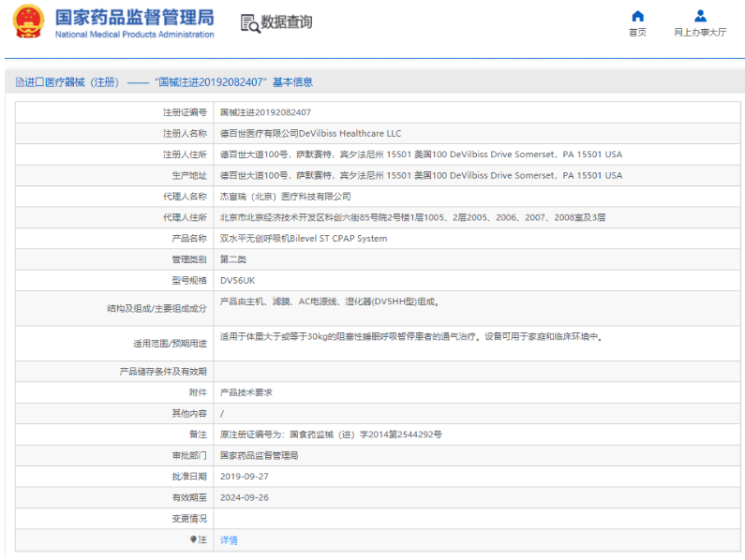Open the 首页 text link
The image size is (745, 560).
637,32
